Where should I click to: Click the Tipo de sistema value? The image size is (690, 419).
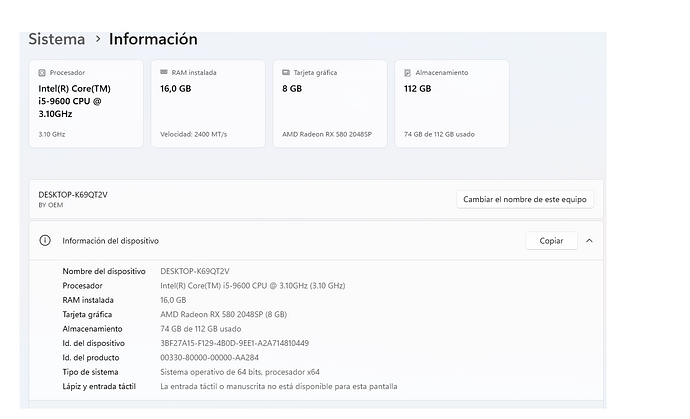click(x=240, y=372)
